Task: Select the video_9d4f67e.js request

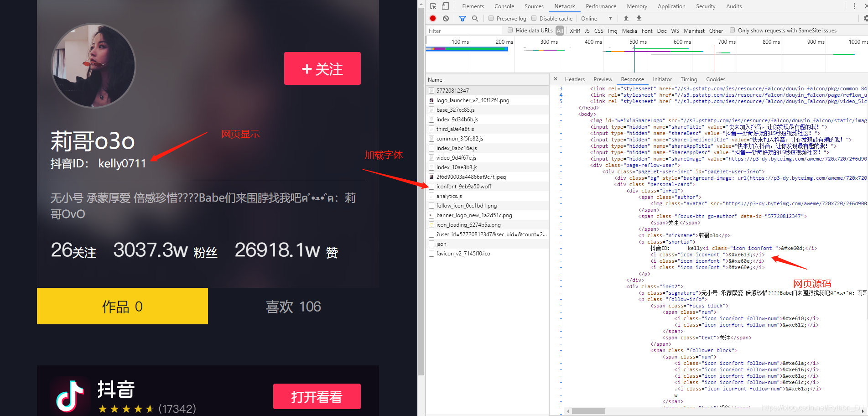Action: point(487,157)
